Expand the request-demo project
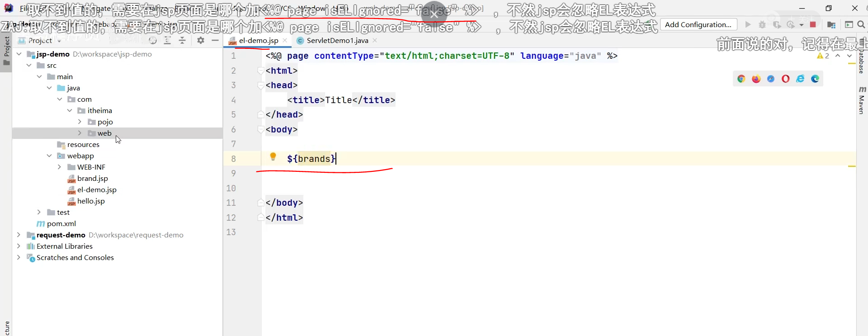This screenshot has height=336, width=868. (x=19, y=235)
